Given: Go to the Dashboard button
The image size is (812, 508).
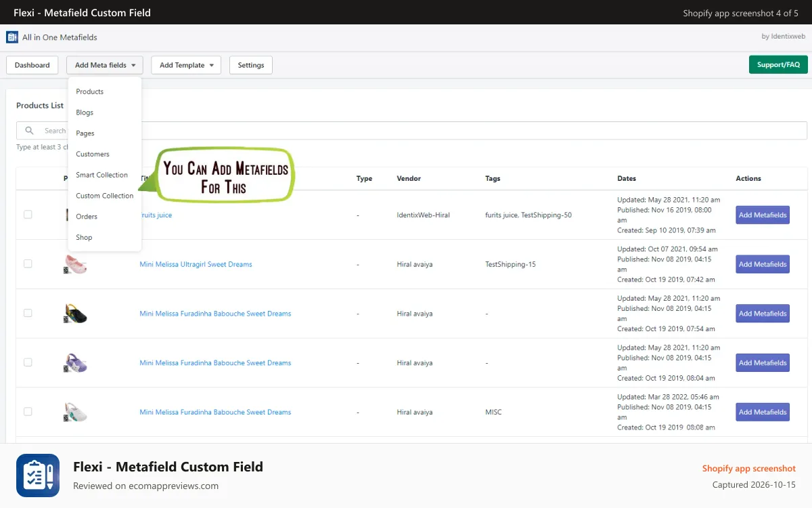Looking at the screenshot, I should (x=32, y=65).
